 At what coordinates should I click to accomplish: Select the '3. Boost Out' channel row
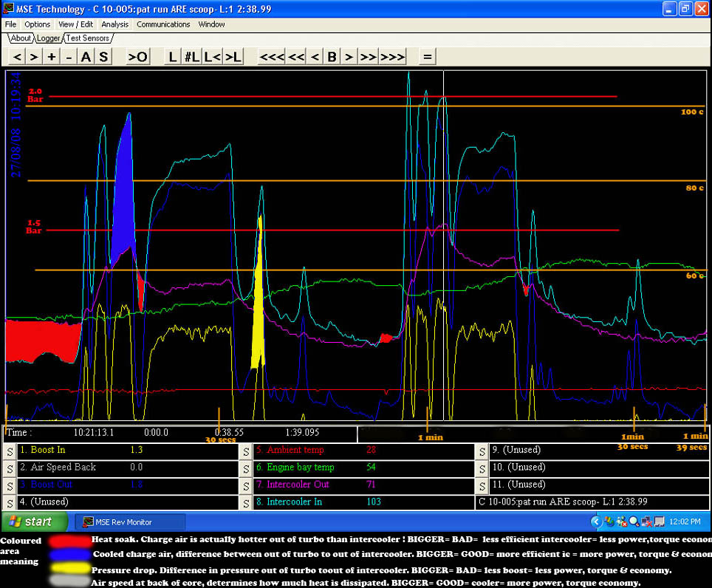128,485
